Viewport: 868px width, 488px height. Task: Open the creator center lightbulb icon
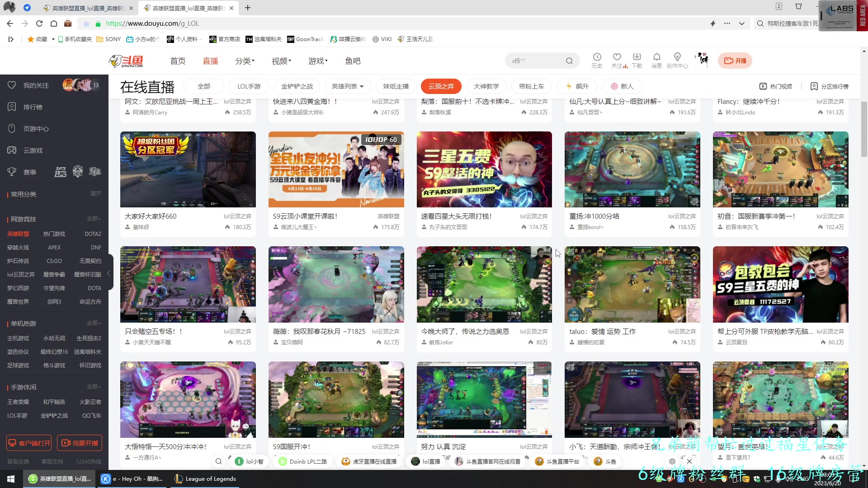(x=677, y=57)
